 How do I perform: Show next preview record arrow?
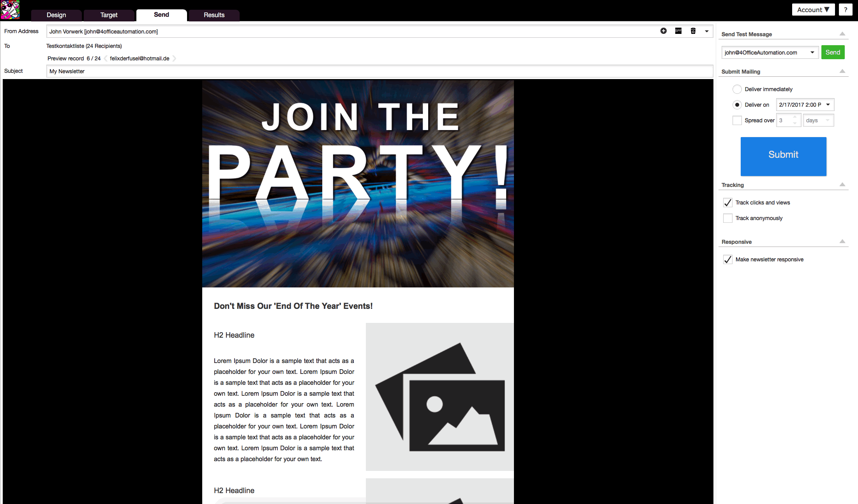(174, 58)
